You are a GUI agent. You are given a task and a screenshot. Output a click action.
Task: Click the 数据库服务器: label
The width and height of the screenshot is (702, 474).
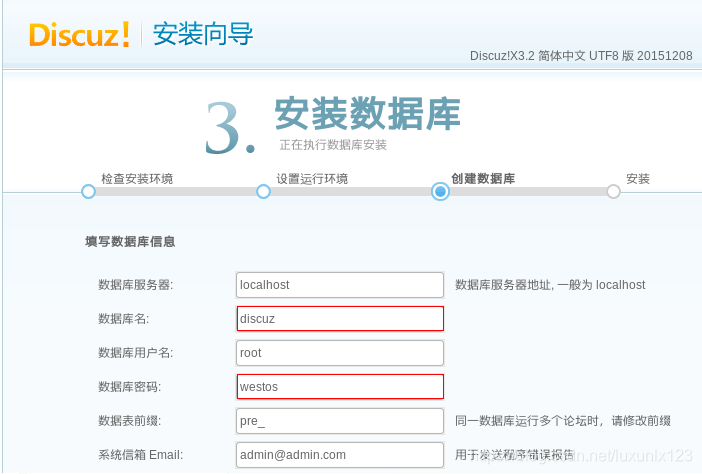click(135, 285)
